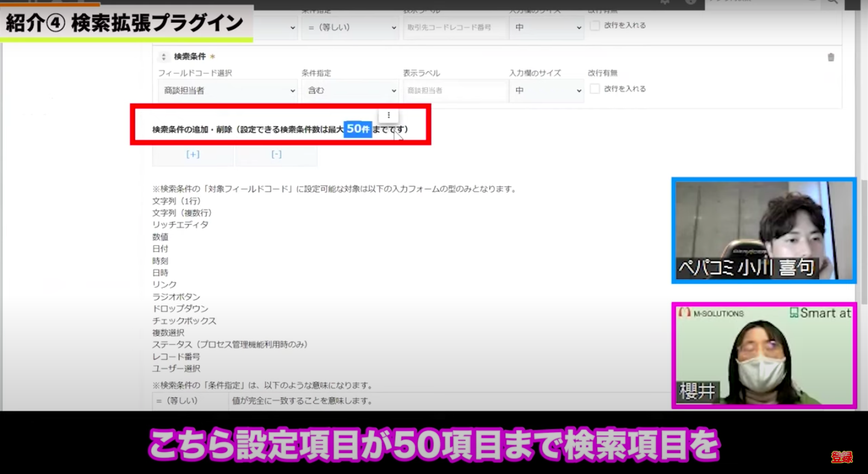Add a search condition with [+] button
The width and height of the screenshot is (868, 474).
(x=193, y=154)
